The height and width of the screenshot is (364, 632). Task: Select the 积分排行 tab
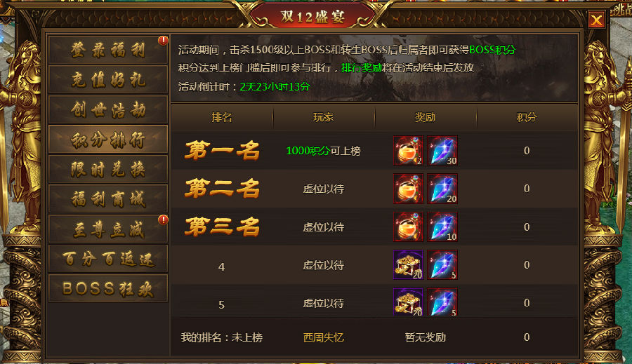tap(108, 140)
